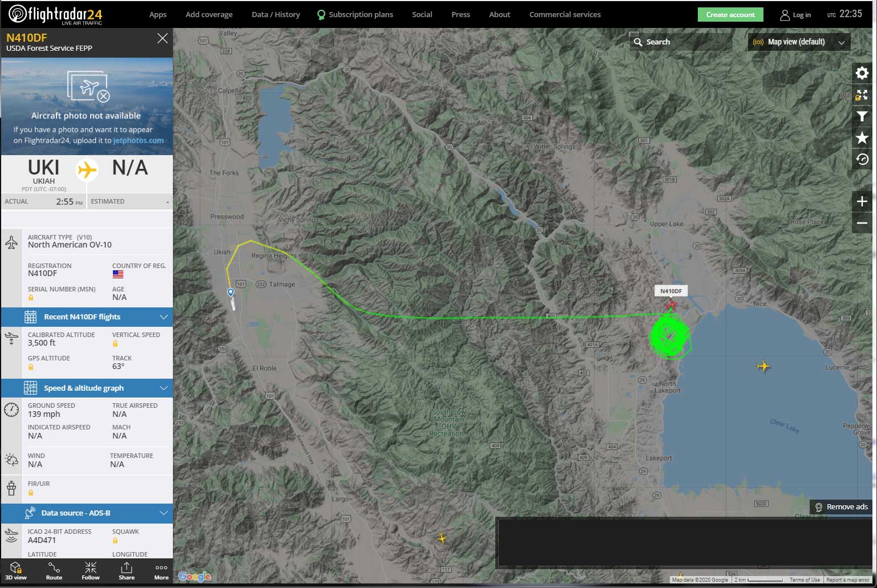Image resolution: width=877 pixels, height=588 pixels.
Task: Click the N410DF callsign label on map
Action: [671, 291]
